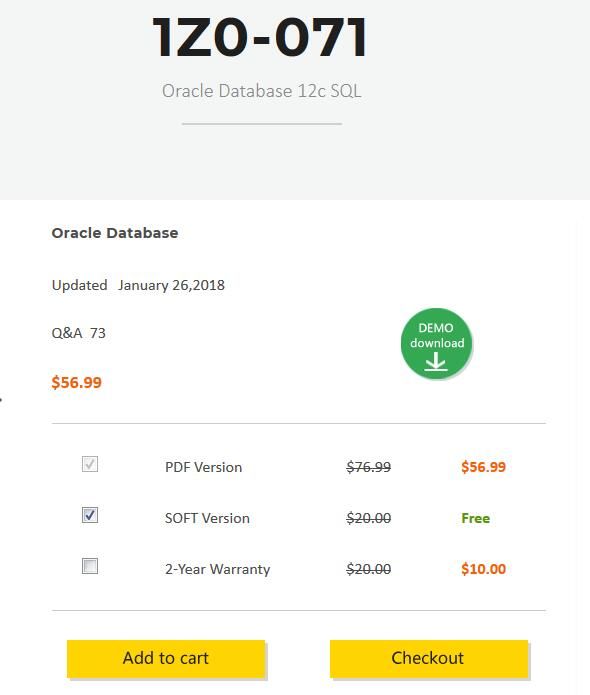The height and width of the screenshot is (695, 590).
Task: Select the 1Z0-071 exam title
Action: 260,37
